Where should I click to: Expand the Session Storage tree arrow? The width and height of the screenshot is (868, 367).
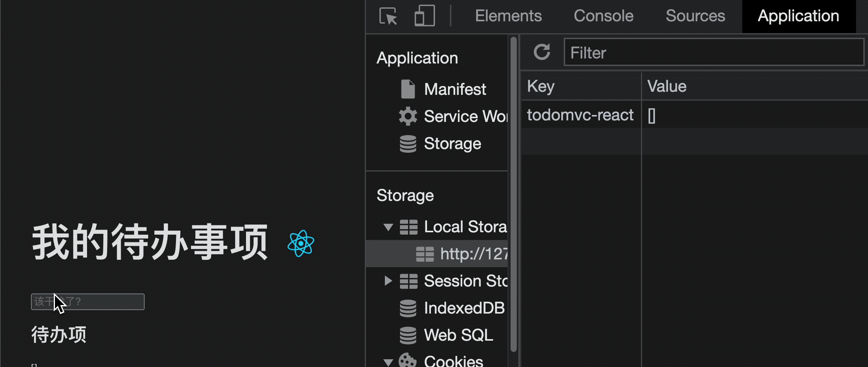(x=388, y=281)
